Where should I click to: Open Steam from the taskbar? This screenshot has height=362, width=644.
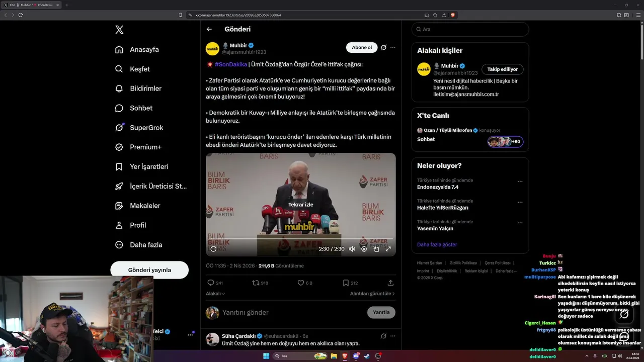tap(367, 356)
